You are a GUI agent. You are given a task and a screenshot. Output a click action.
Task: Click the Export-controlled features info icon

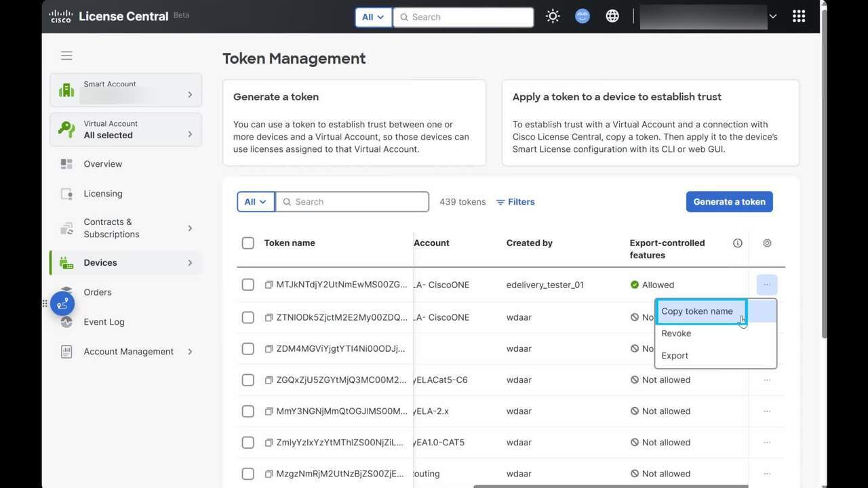pyautogui.click(x=738, y=243)
